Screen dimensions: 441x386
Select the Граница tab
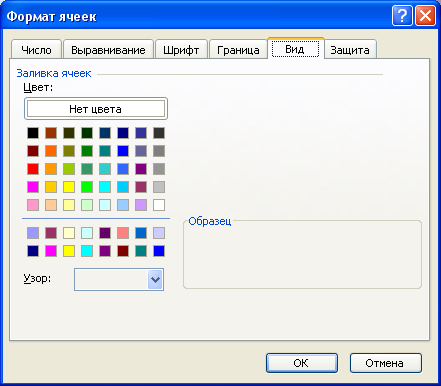(x=238, y=50)
